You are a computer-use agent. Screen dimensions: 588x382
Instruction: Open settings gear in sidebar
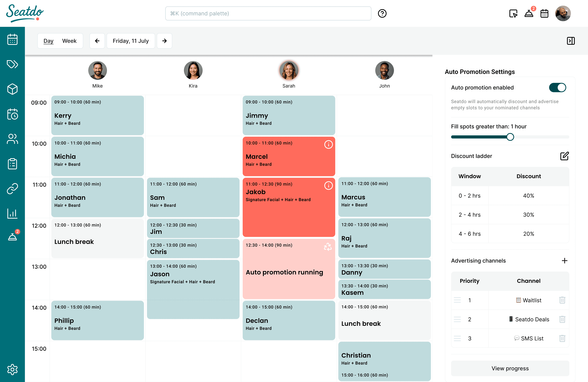click(x=12, y=369)
